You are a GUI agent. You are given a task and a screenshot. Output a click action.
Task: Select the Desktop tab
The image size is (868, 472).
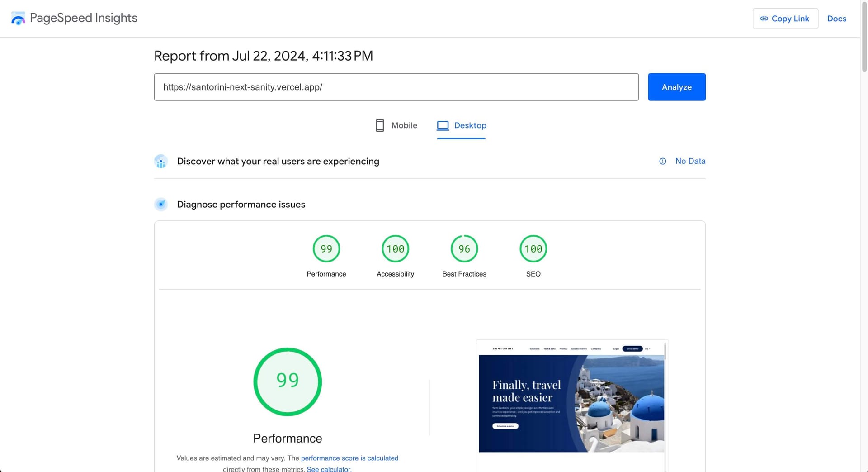[470, 125]
